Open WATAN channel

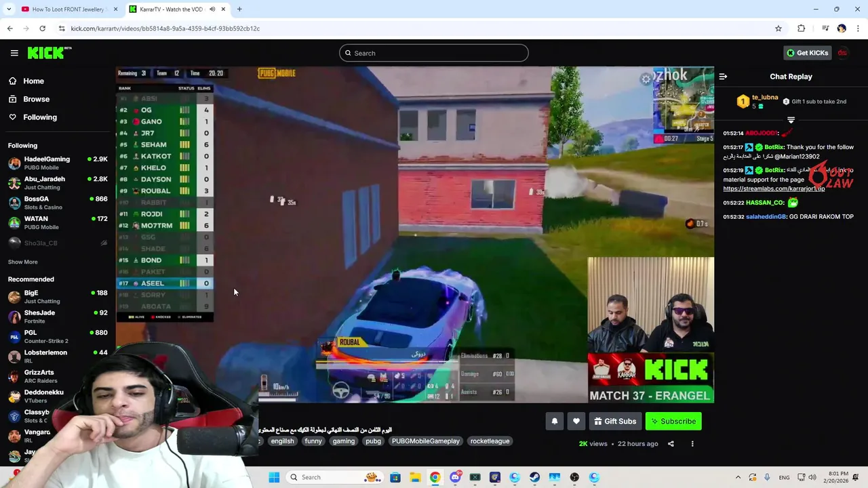[58, 222]
